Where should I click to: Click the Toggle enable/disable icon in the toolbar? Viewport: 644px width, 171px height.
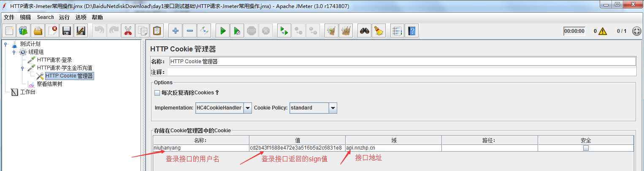pyautogui.click(x=204, y=31)
